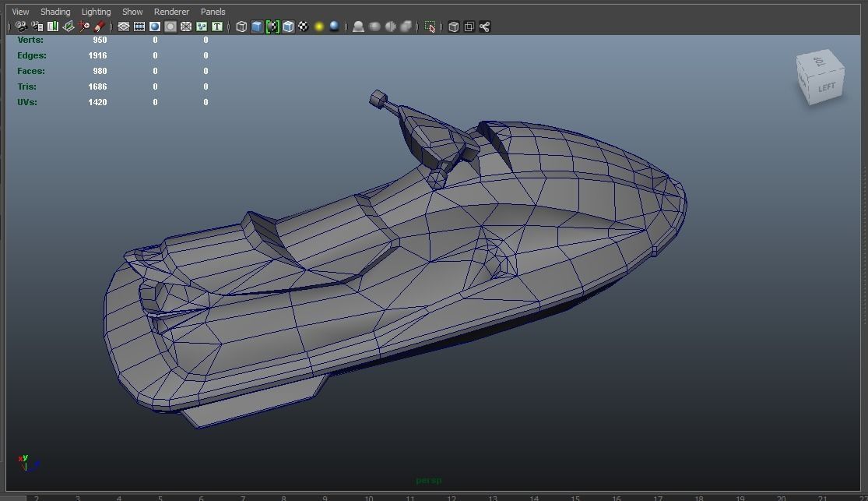Open the Show menu
Viewport: 868px width, 501px height.
132,12
